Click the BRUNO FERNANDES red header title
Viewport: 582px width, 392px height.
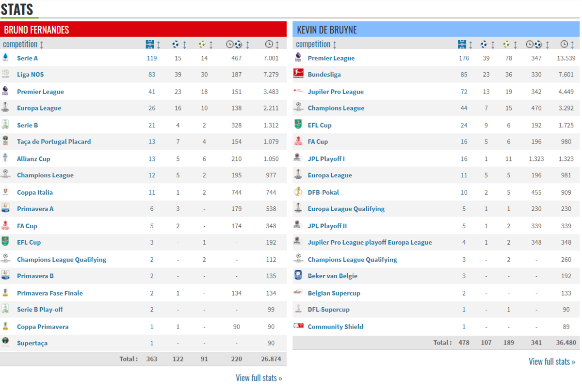(x=36, y=30)
